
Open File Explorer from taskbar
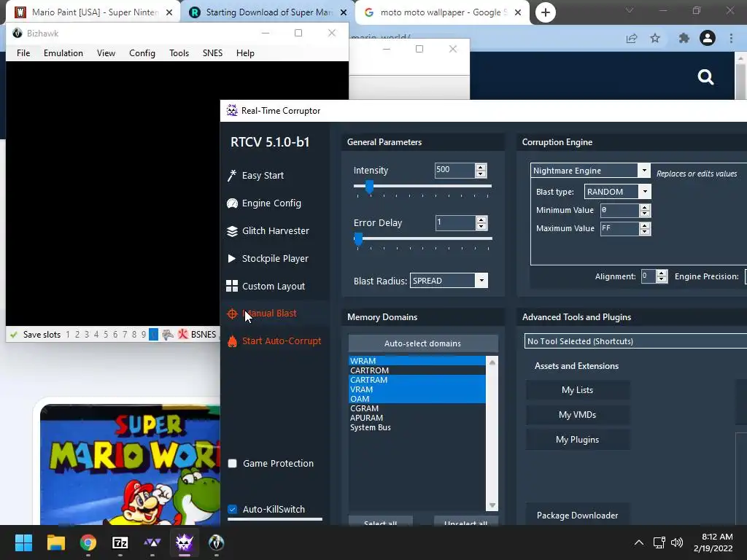point(55,542)
